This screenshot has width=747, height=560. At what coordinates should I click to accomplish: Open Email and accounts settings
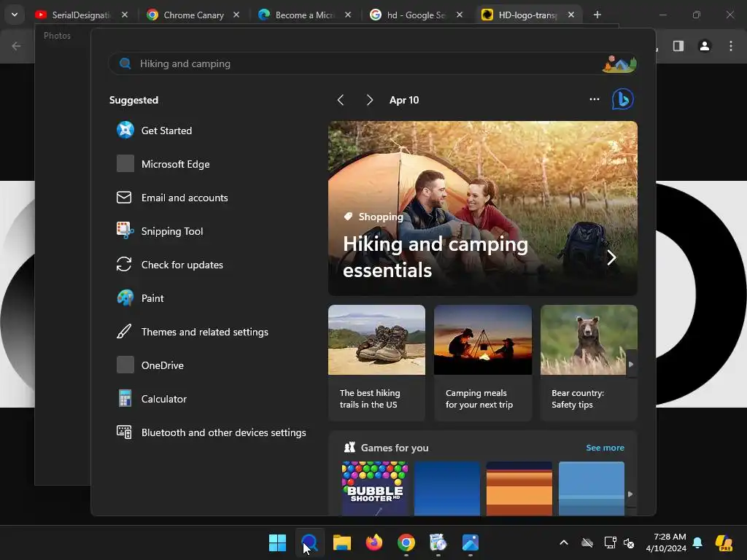(172, 198)
